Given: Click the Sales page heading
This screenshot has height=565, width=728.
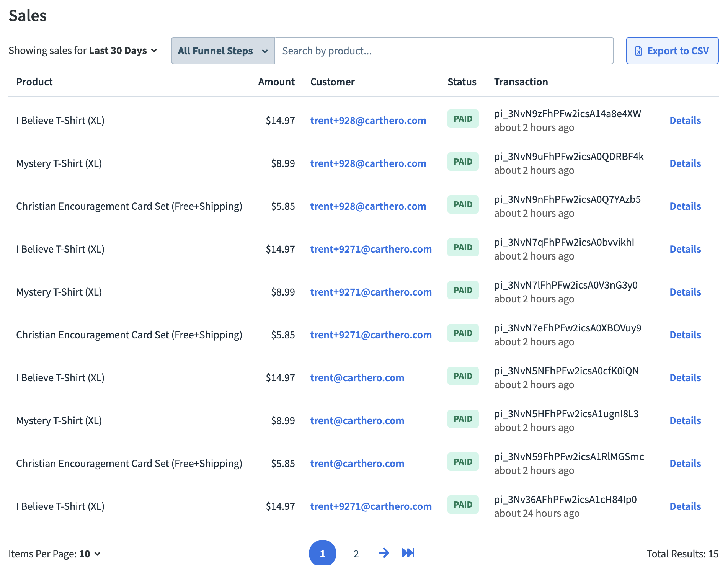Looking at the screenshot, I should pos(28,16).
